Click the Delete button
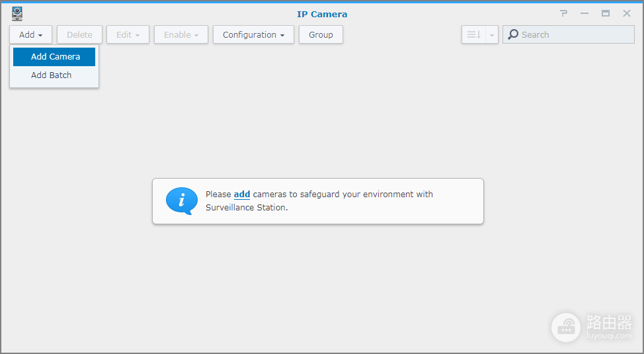 pyautogui.click(x=80, y=34)
